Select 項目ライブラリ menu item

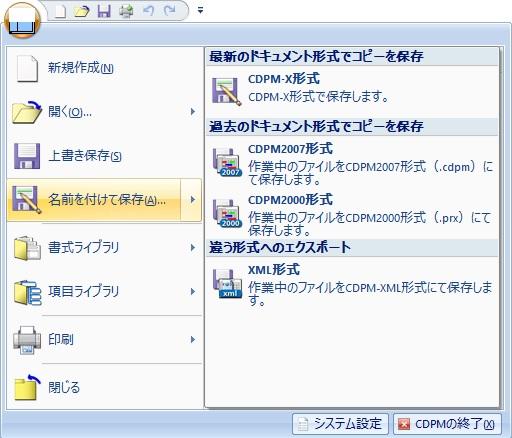click(104, 292)
